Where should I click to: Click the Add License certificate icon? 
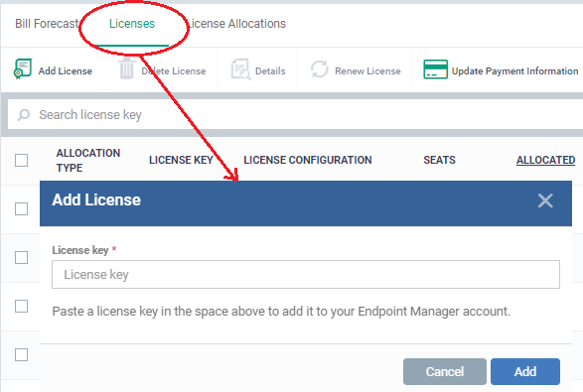pyautogui.click(x=23, y=69)
